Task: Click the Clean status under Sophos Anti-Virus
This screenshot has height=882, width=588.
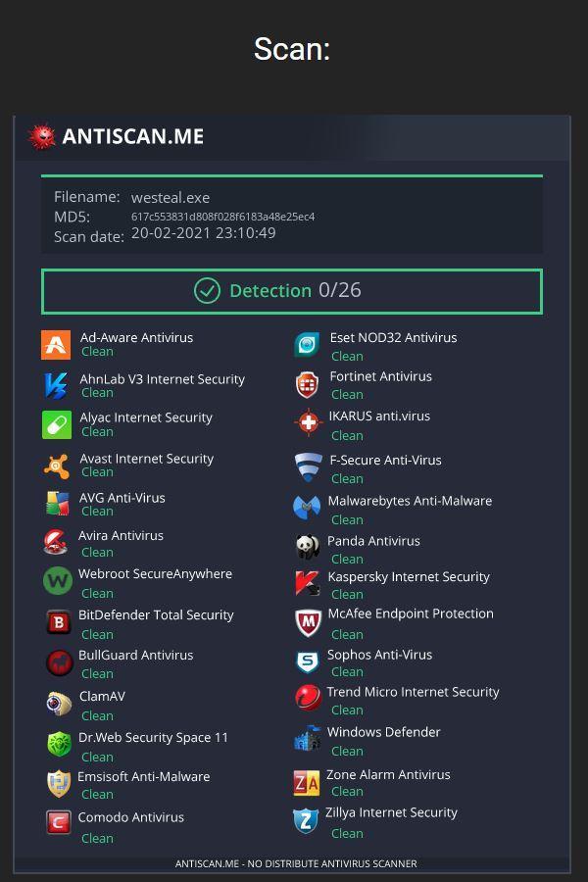Action: coord(347,671)
